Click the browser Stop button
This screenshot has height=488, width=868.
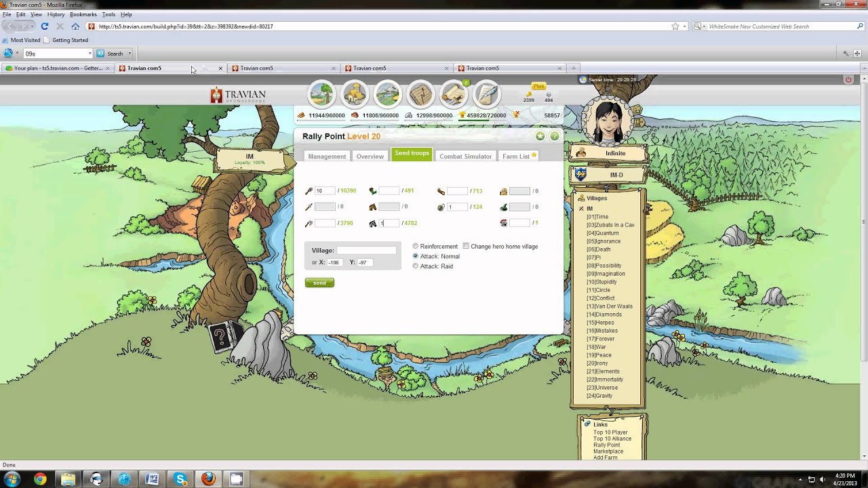[60, 26]
